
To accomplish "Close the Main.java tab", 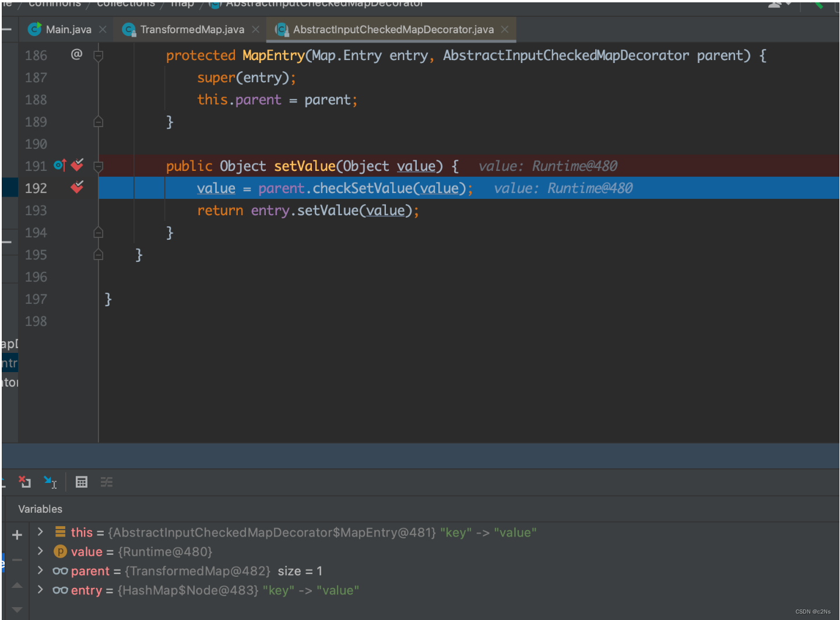I will tap(103, 29).
